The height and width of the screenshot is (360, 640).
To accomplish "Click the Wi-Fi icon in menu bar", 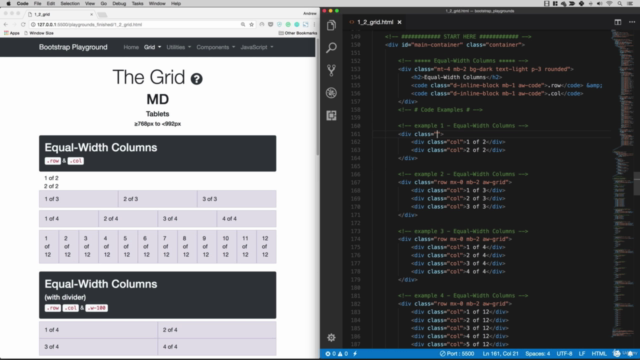I will coord(609,3).
